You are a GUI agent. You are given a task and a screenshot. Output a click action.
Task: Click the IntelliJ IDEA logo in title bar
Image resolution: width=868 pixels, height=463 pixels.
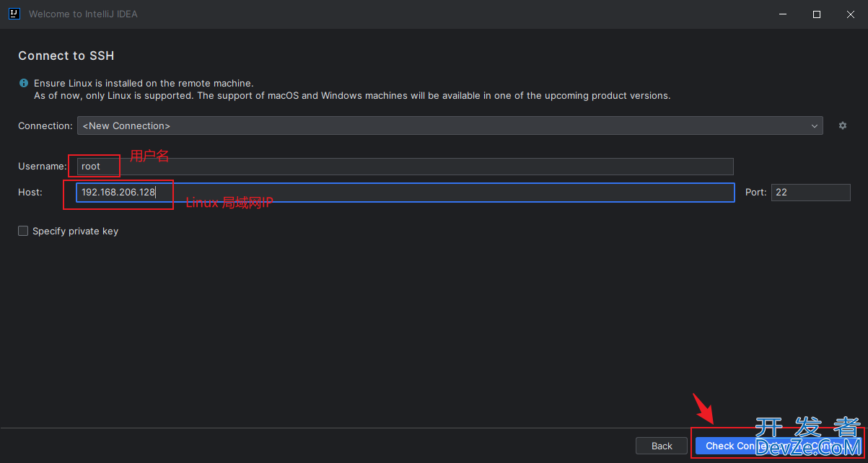click(14, 14)
